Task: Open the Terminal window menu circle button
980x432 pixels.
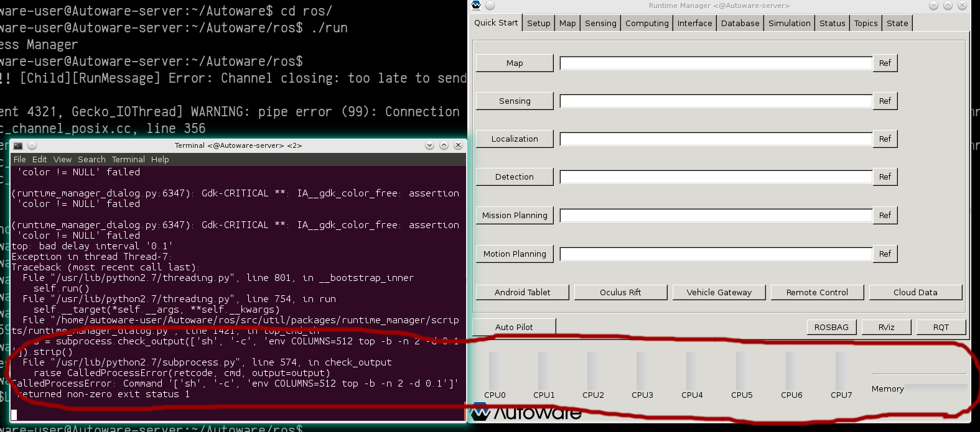Action: point(32,145)
